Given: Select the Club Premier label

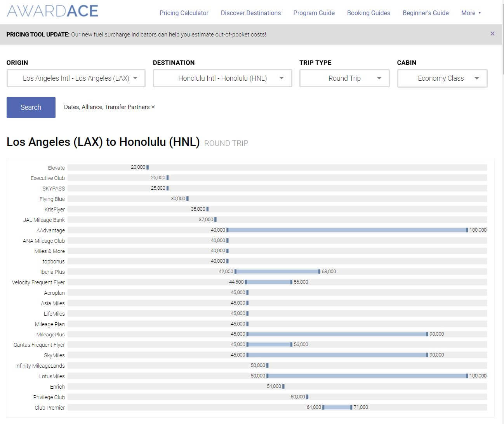Looking at the screenshot, I should 50,408.
